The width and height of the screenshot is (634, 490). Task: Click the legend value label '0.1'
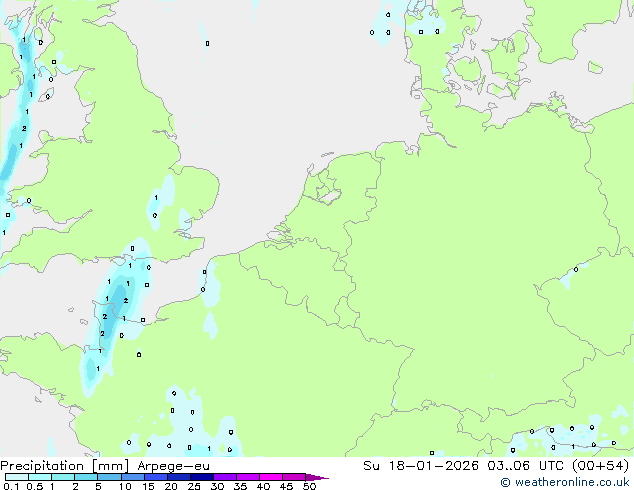coord(11,486)
